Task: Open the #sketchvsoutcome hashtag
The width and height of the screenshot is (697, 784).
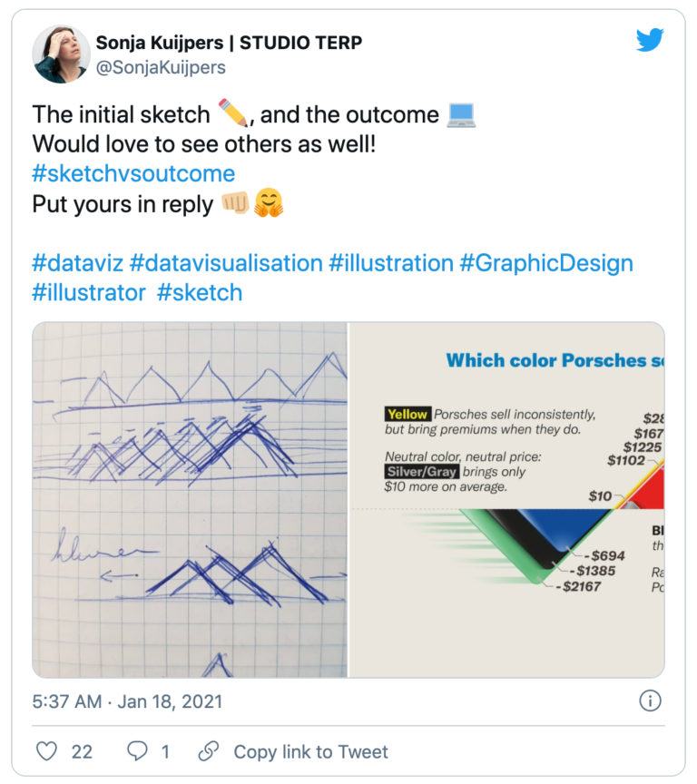Action: (x=134, y=173)
